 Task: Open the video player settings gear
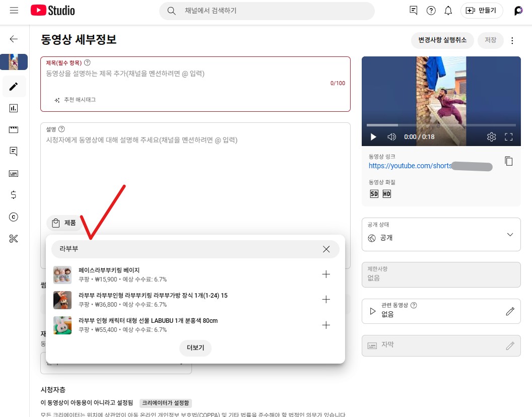click(491, 137)
